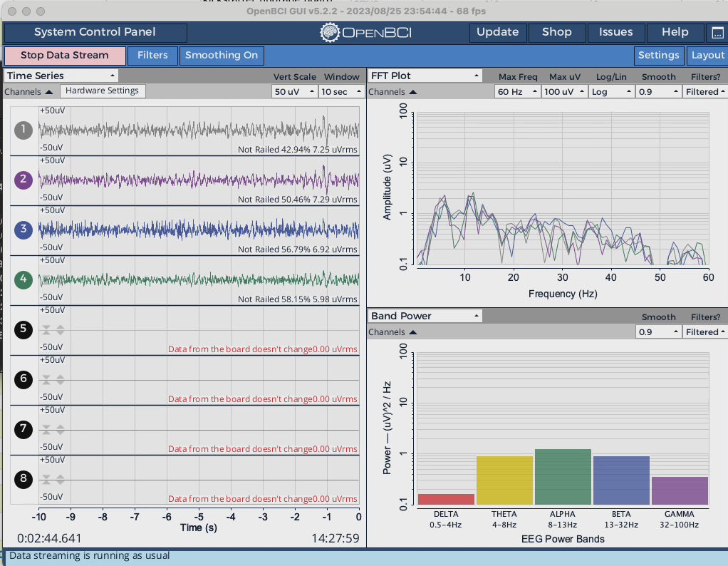This screenshot has width=728, height=566.
Task: Click channel 3 blue circle icon
Action: coord(24,230)
